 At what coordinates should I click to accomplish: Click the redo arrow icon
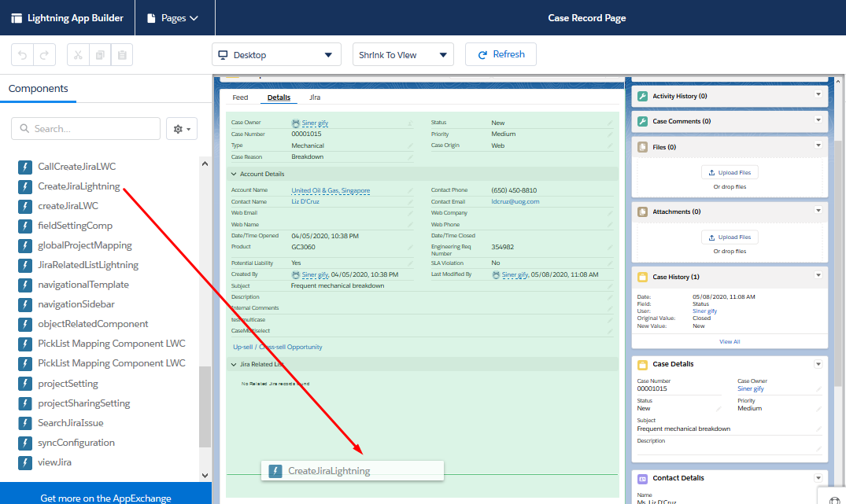(45, 54)
